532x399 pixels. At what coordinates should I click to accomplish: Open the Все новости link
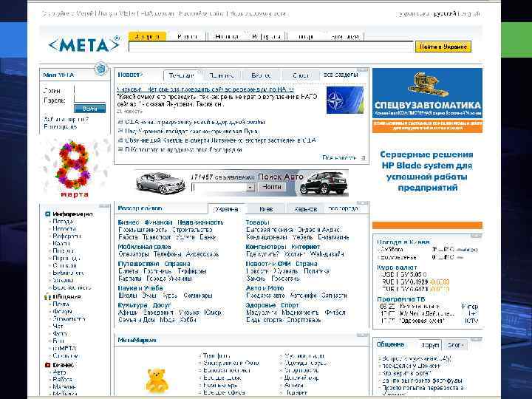tap(339, 158)
